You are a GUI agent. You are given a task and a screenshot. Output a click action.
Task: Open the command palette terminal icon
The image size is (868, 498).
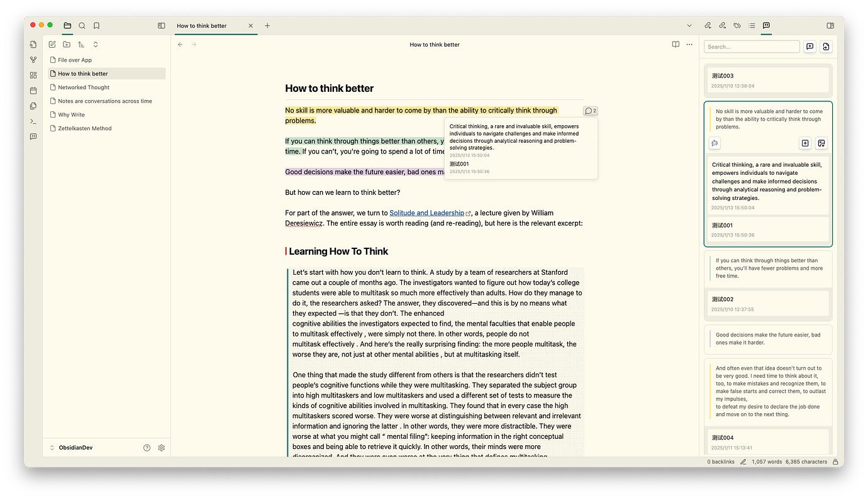[x=33, y=121]
